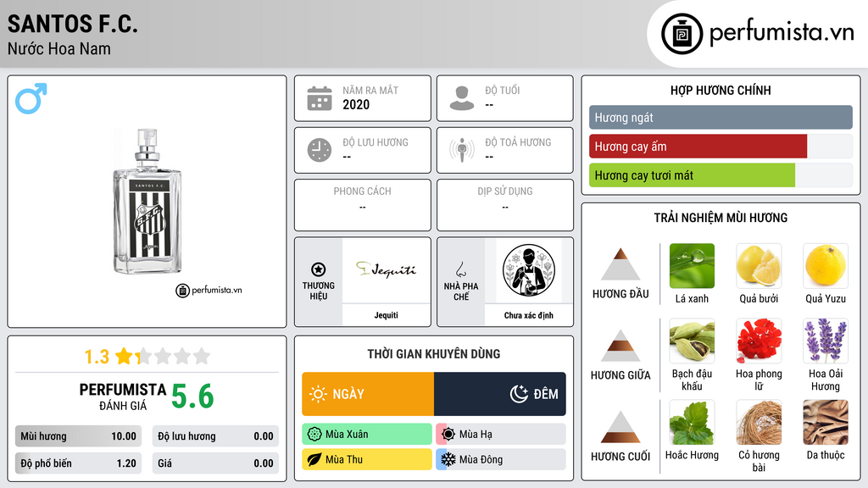The width and height of the screenshot is (868, 488).
Task: Open the Da thuộc note image
Action: coord(826,423)
